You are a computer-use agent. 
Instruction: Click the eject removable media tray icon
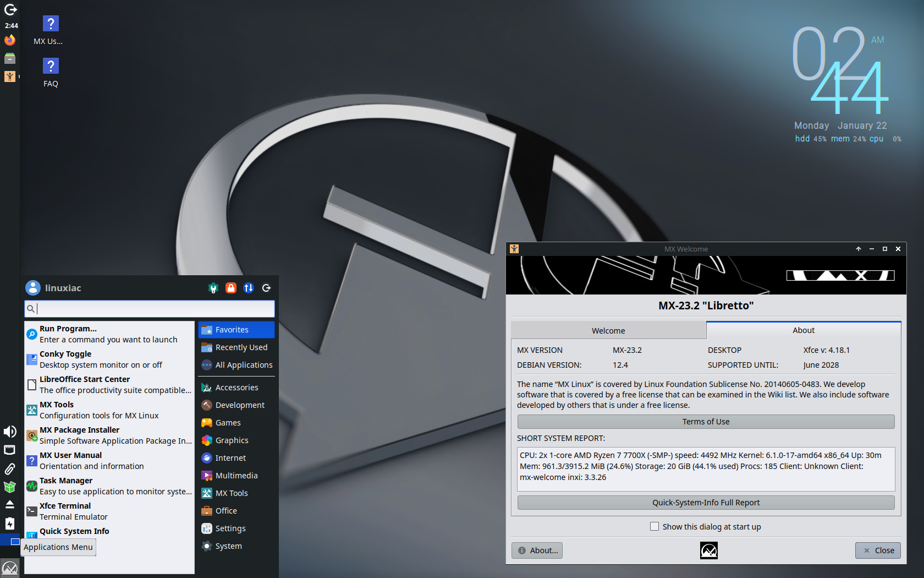(10, 504)
